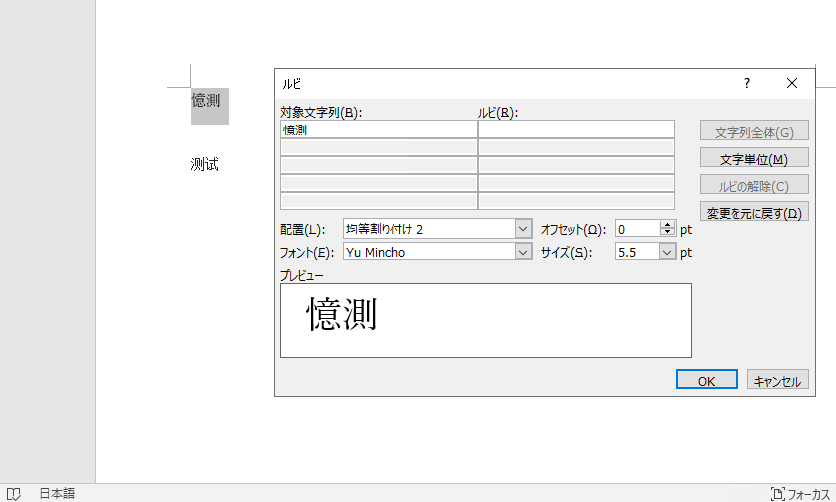Click the highlighted 憶測 text in document
Viewport: 836px width, 502px height.
tap(206, 100)
